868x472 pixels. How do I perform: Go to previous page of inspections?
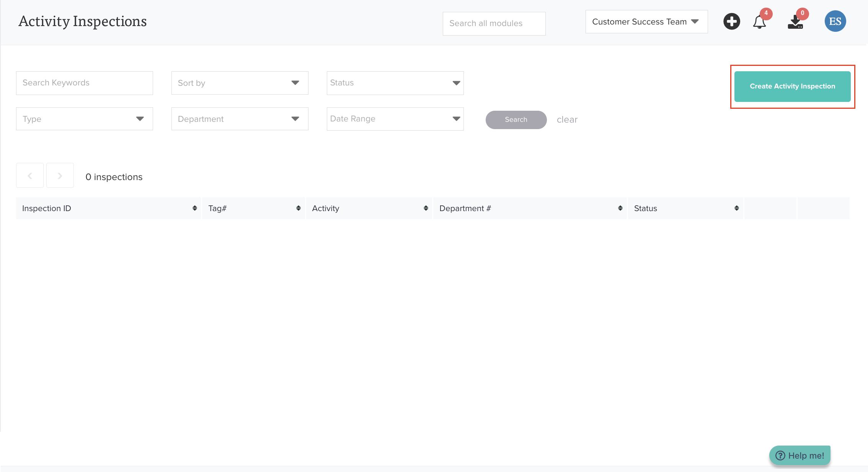tap(30, 175)
